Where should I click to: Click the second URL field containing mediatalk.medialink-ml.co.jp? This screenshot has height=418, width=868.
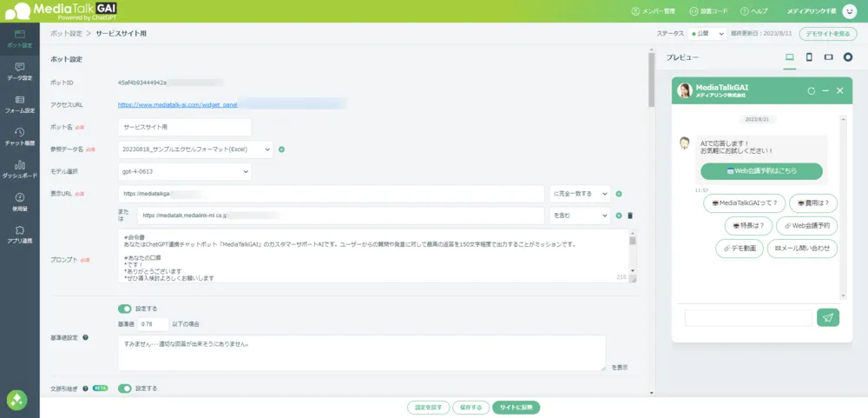pos(340,216)
